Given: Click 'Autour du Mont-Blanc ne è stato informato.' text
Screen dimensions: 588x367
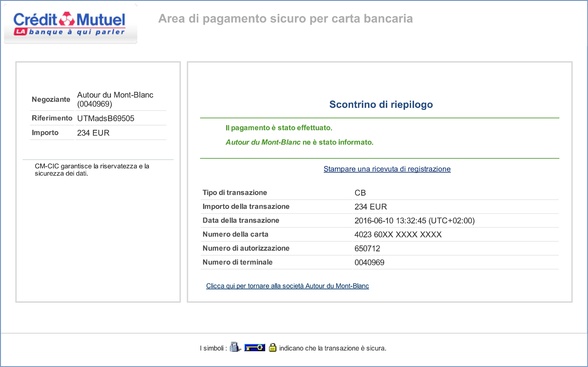Looking at the screenshot, I should [300, 142].
